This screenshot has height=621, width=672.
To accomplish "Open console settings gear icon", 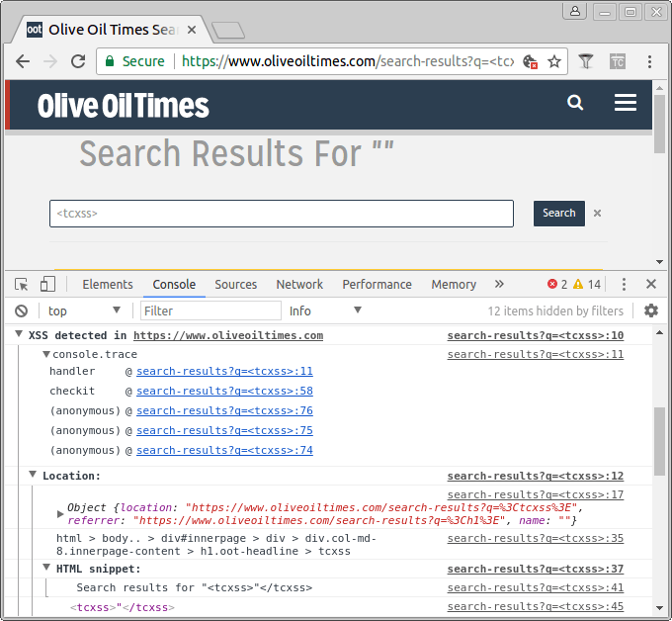I will pos(651,310).
